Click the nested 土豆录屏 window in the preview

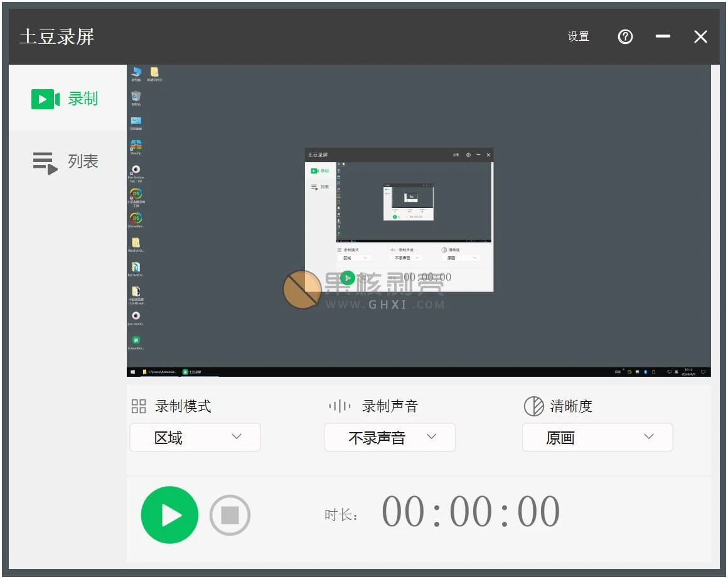tap(399, 220)
